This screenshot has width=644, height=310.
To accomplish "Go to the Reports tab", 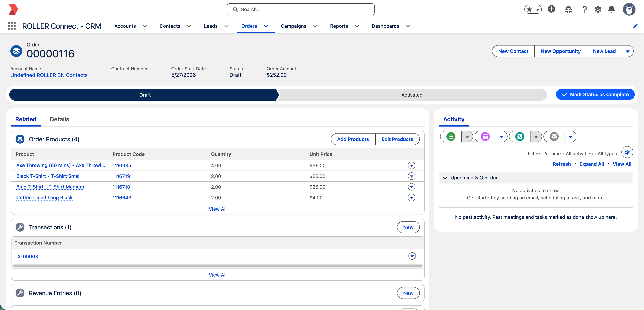I will (339, 26).
